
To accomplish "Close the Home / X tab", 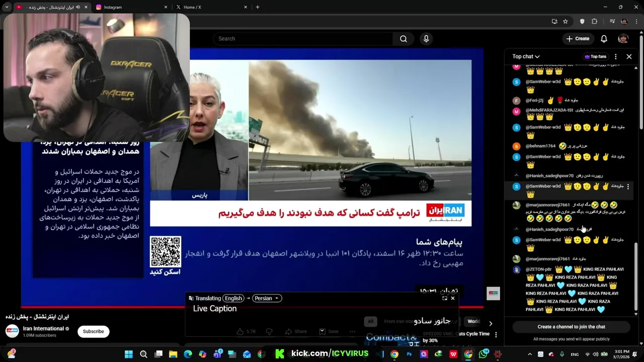I will point(246,7).
